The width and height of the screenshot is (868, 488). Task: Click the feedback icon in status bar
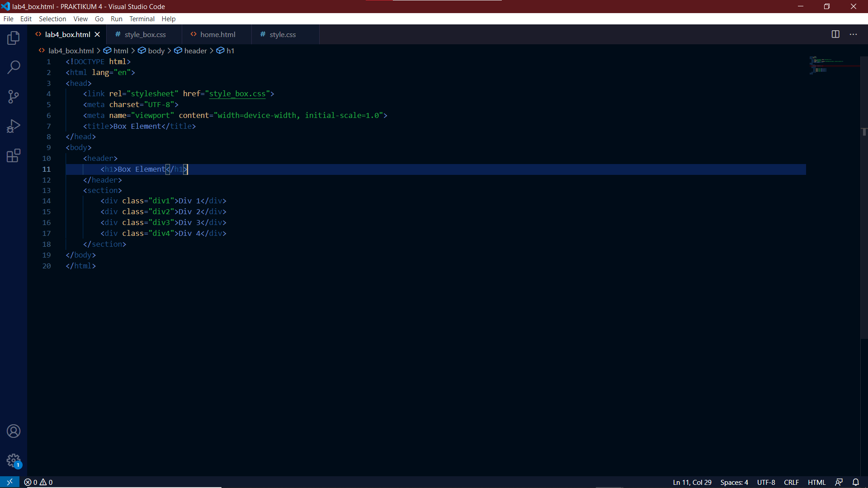[839, 482]
